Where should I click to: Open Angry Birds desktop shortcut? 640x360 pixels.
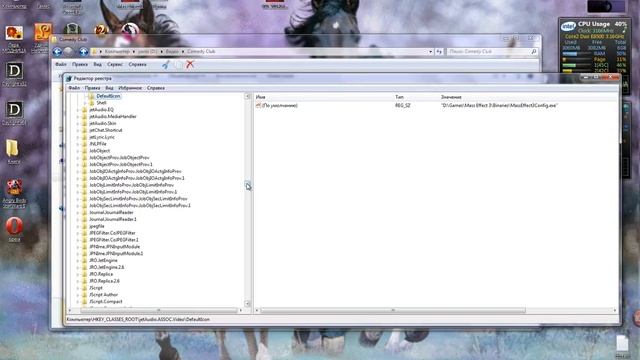14,193
